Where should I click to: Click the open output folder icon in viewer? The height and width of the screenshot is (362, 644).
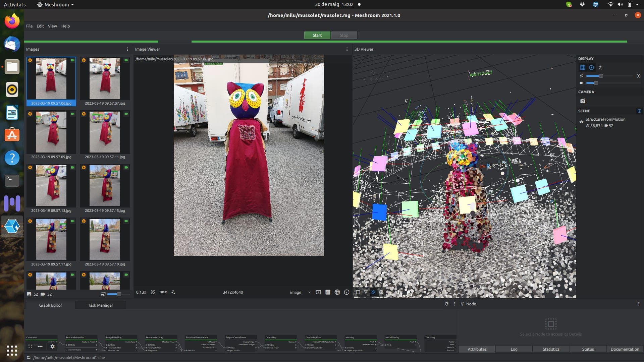318,292
